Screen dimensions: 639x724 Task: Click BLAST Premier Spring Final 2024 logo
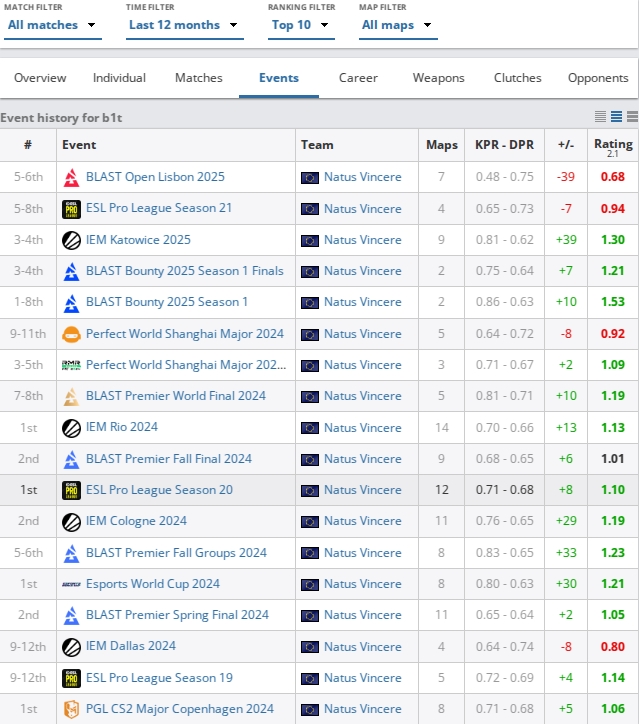[71, 615]
